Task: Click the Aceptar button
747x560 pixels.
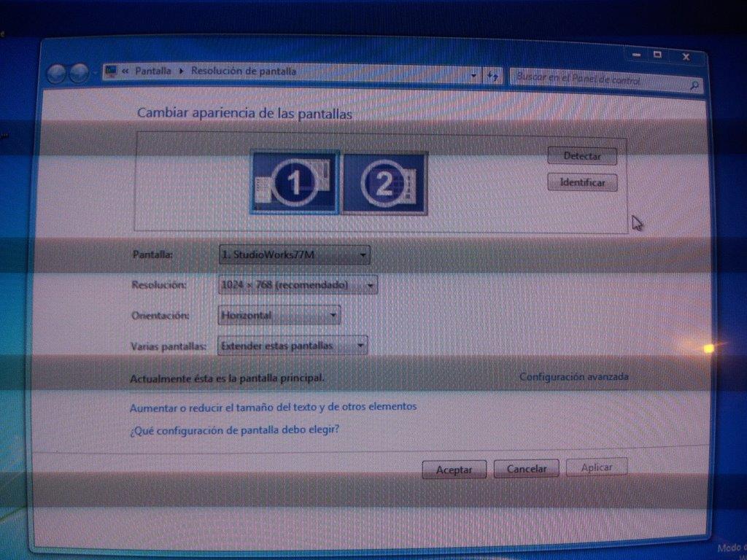Action: (x=454, y=470)
